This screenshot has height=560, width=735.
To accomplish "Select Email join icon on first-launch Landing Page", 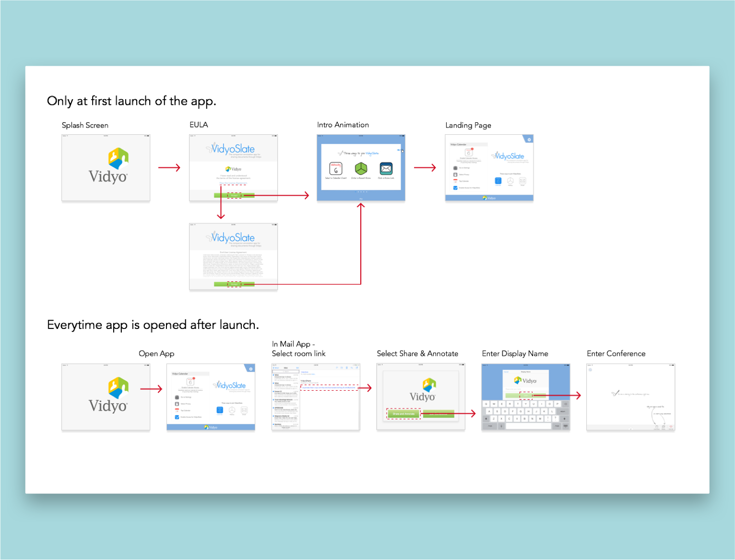I will point(522,181).
